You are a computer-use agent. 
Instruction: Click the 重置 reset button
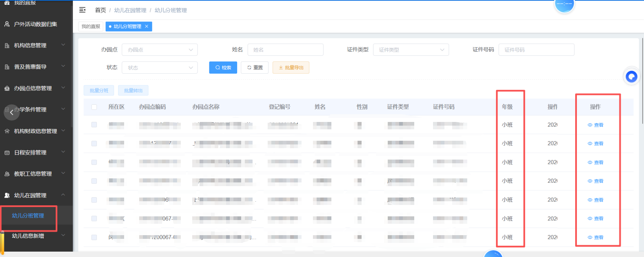click(x=255, y=68)
